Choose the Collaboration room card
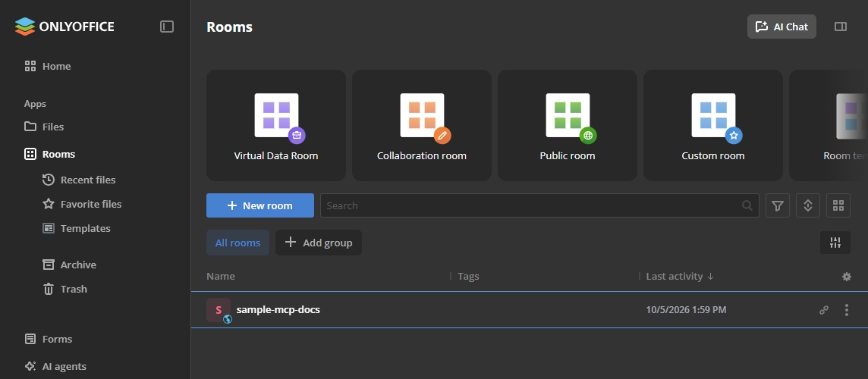 (422, 125)
